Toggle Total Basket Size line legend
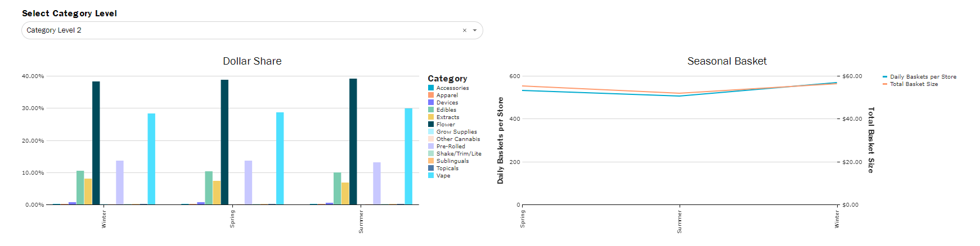The image size is (980, 246). click(914, 84)
